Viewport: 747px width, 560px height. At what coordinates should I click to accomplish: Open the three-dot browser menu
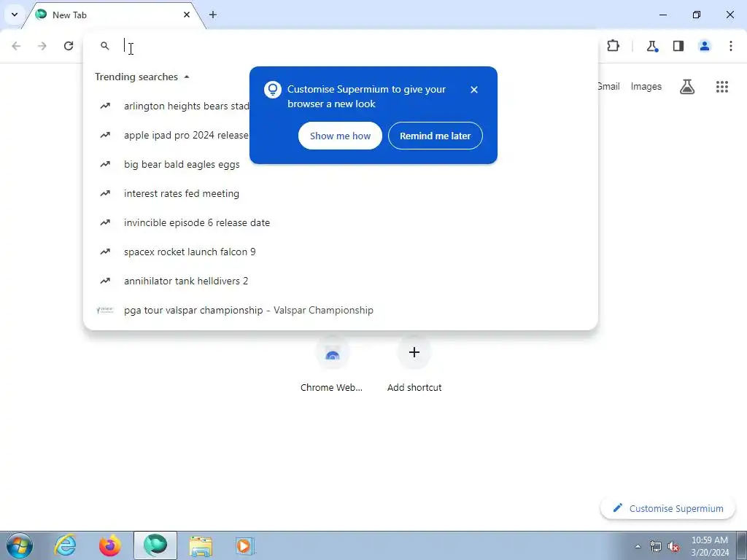point(731,46)
